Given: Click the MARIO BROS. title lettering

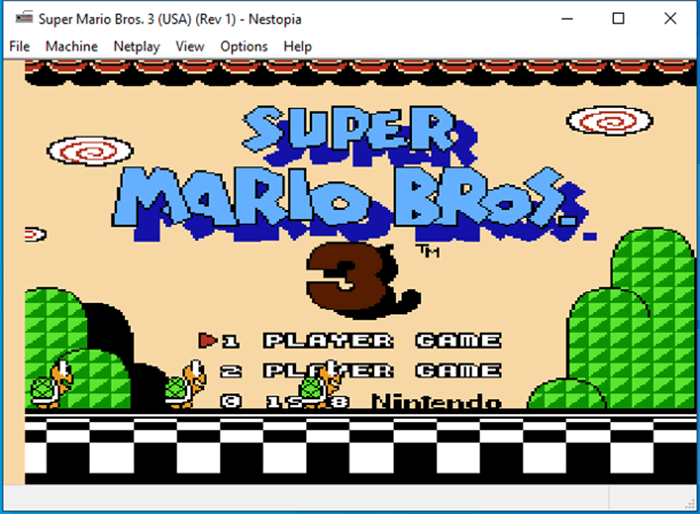Looking at the screenshot, I should coord(345,196).
